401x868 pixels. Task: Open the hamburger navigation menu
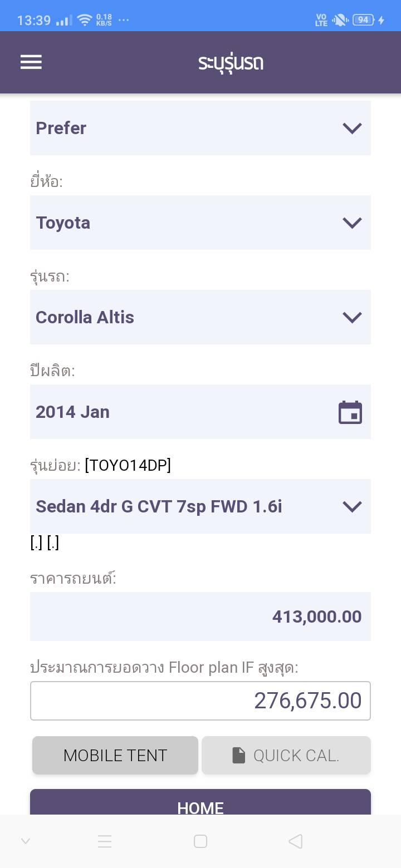pos(31,62)
